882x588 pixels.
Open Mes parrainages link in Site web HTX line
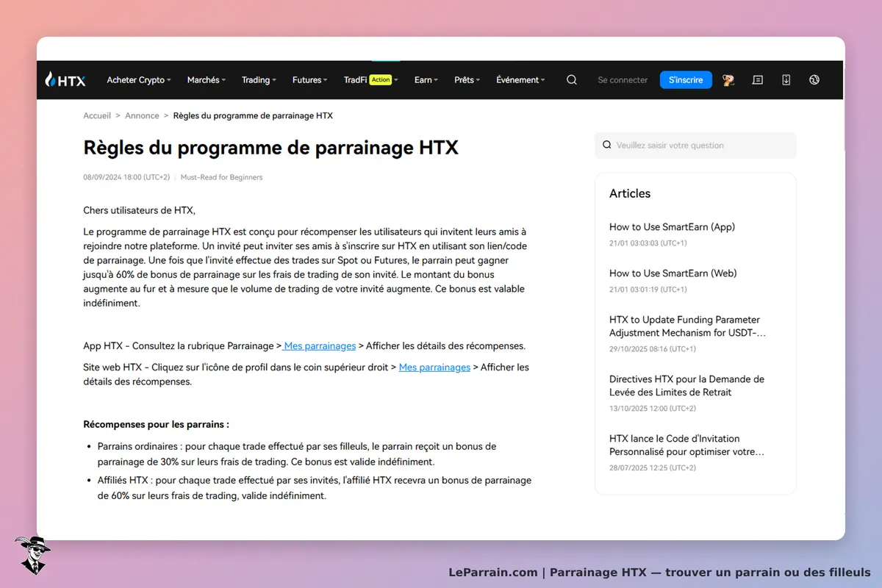[x=434, y=367]
